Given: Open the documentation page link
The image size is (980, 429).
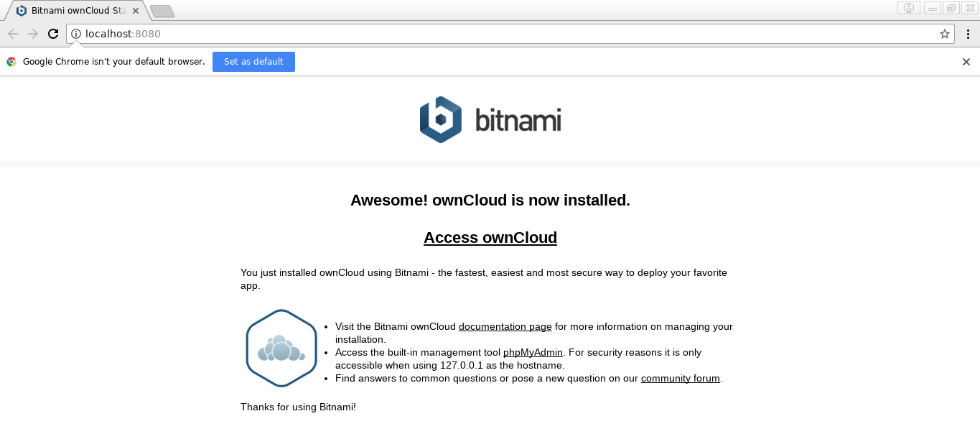Looking at the screenshot, I should click(505, 327).
